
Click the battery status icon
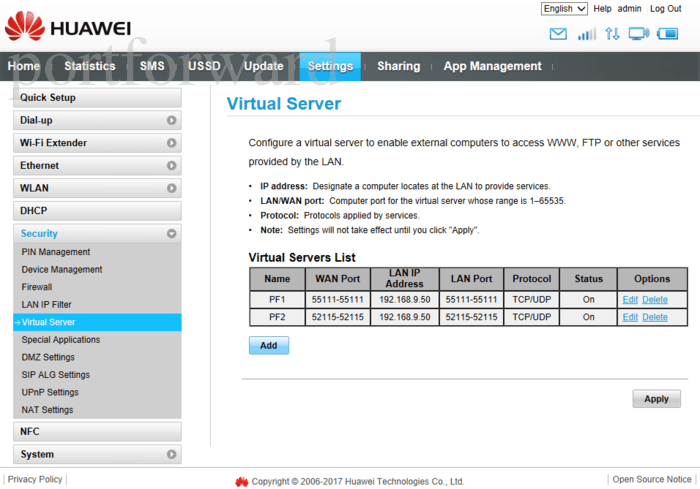click(x=667, y=34)
